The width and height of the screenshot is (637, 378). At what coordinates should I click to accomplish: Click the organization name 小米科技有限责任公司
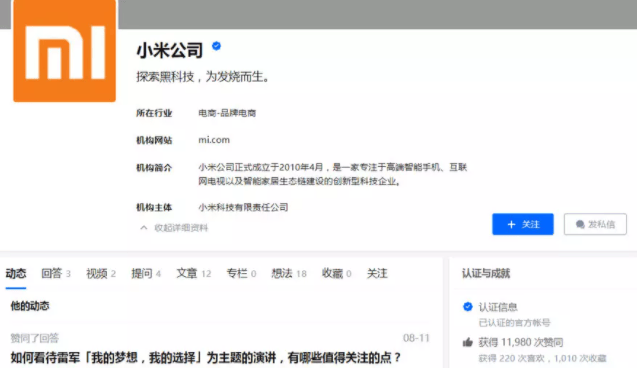(243, 207)
